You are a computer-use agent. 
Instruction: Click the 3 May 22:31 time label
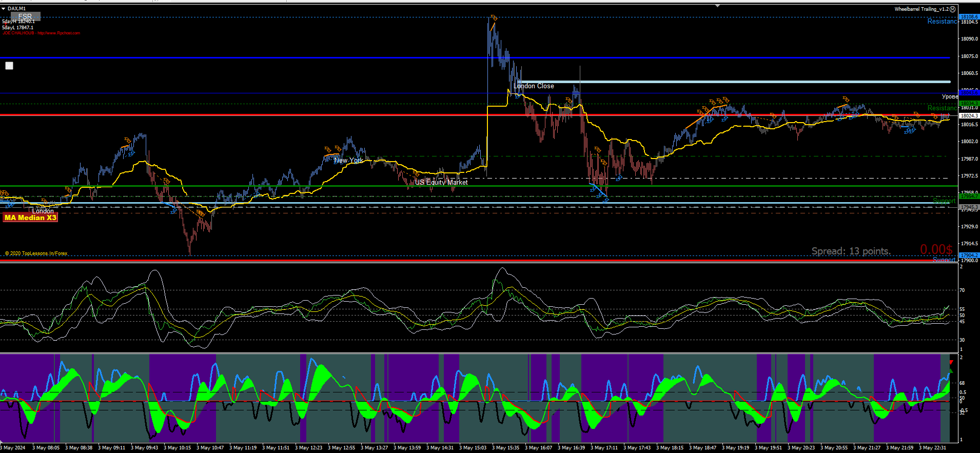932,448
